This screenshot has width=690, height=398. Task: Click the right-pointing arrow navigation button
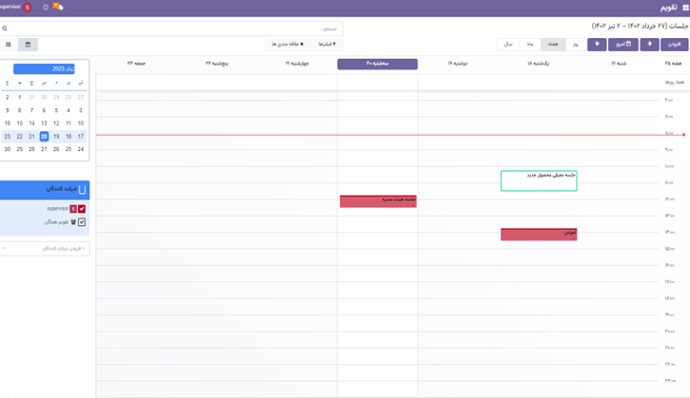click(x=650, y=44)
